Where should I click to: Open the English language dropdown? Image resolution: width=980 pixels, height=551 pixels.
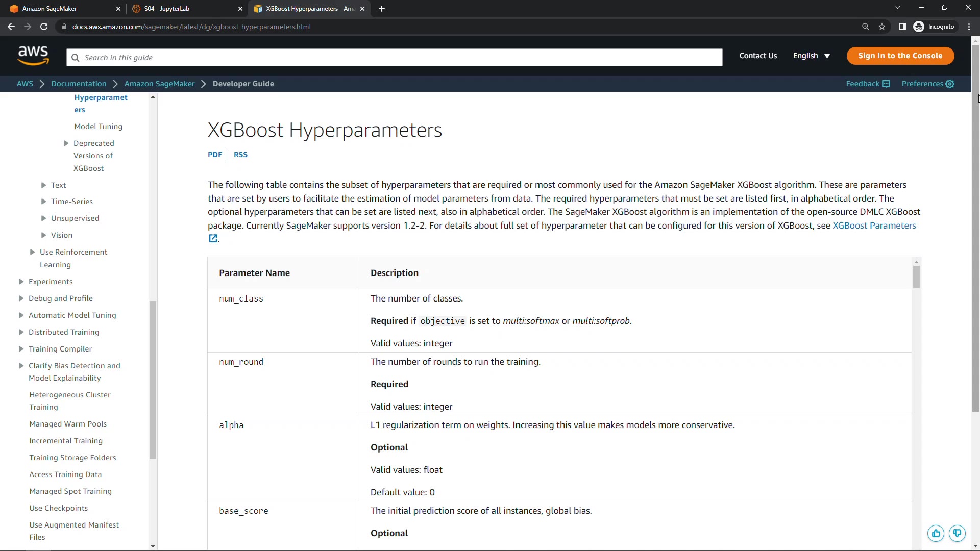[x=811, y=56]
